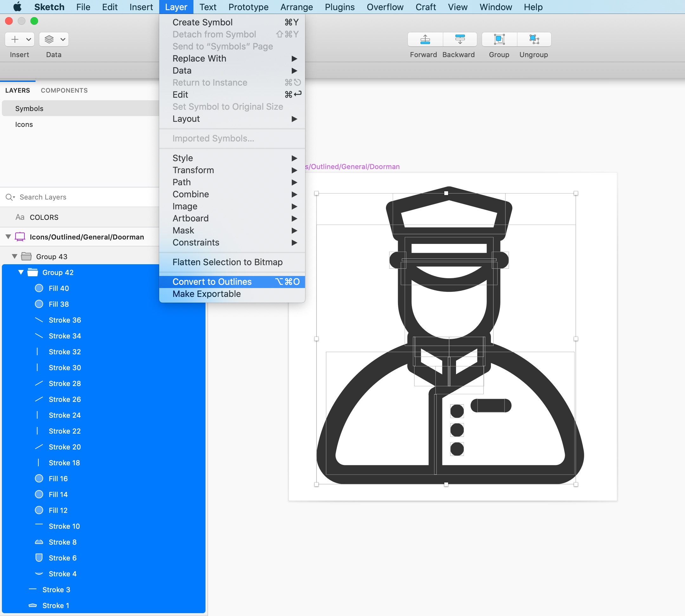
Task: Choose Create Symbol menu item
Action: [232, 22]
